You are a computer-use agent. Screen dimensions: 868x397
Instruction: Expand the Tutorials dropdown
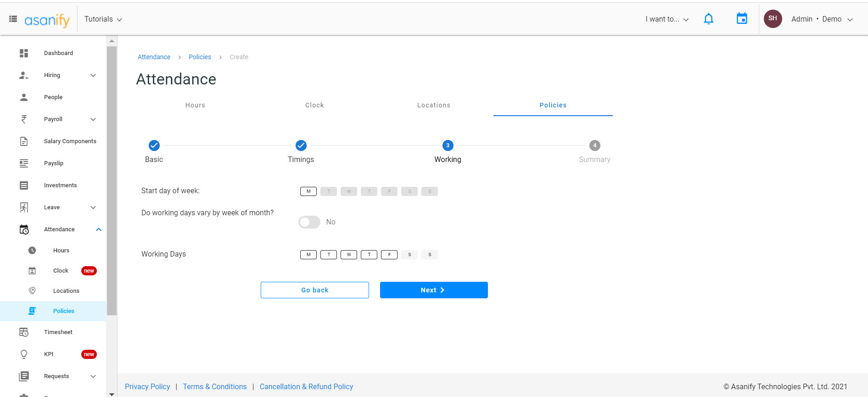coord(103,19)
